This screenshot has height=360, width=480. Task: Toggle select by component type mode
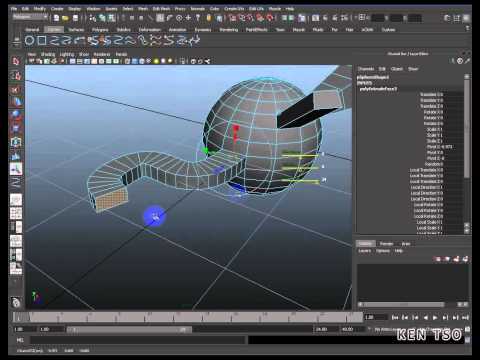(x=112, y=18)
